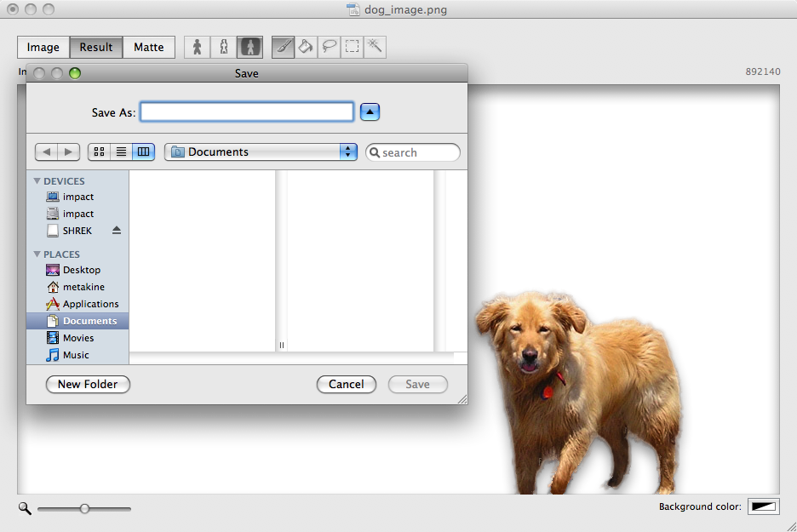This screenshot has width=797, height=532.
Task: Click the dark-background figure mode icon
Action: (x=249, y=47)
